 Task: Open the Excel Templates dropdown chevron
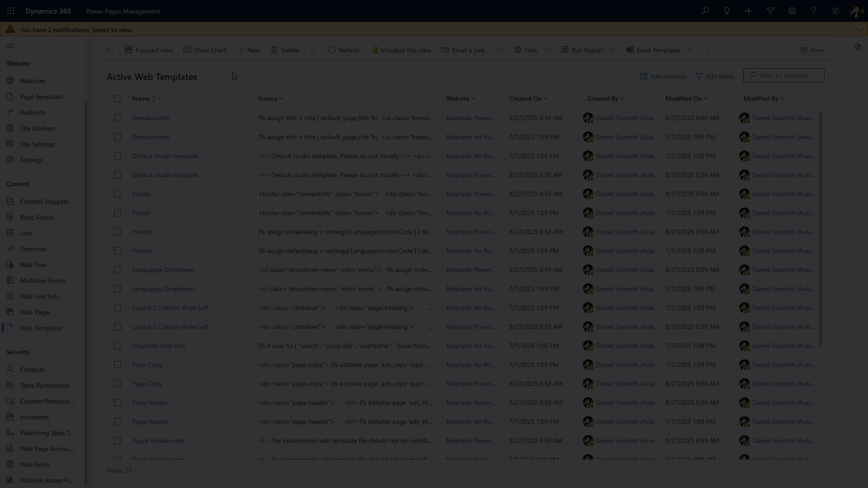(690, 50)
